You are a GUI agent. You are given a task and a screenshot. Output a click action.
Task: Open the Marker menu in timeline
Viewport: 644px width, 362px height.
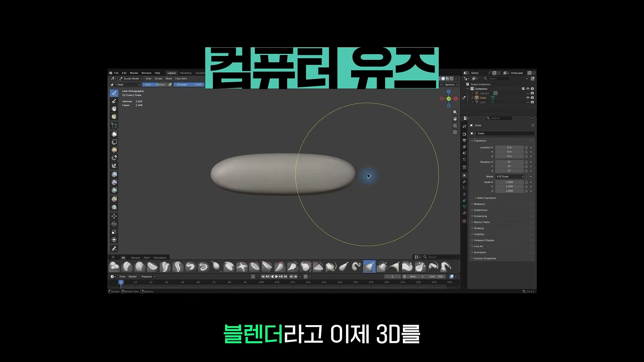point(132,277)
